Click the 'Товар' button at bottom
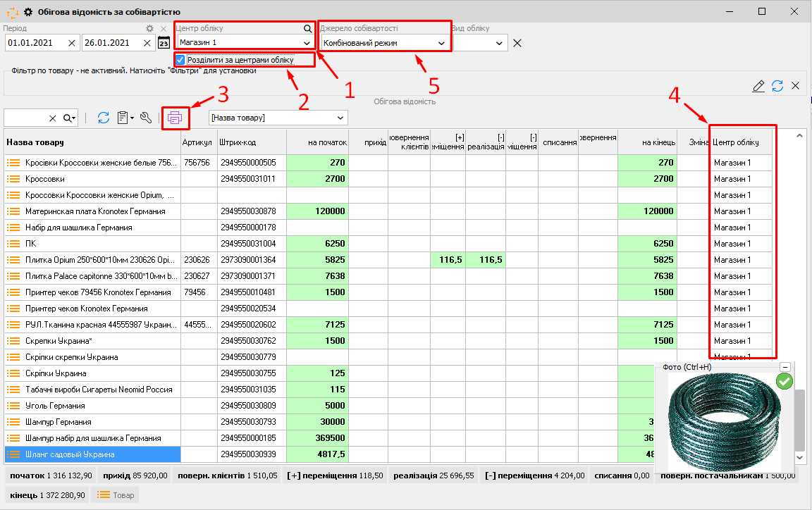The width and height of the screenshot is (812, 510). [x=115, y=495]
